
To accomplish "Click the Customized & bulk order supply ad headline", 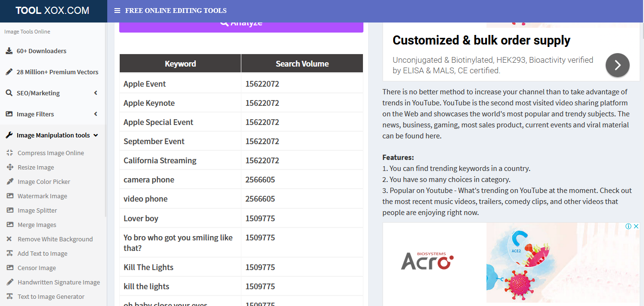I will pos(481,40).
